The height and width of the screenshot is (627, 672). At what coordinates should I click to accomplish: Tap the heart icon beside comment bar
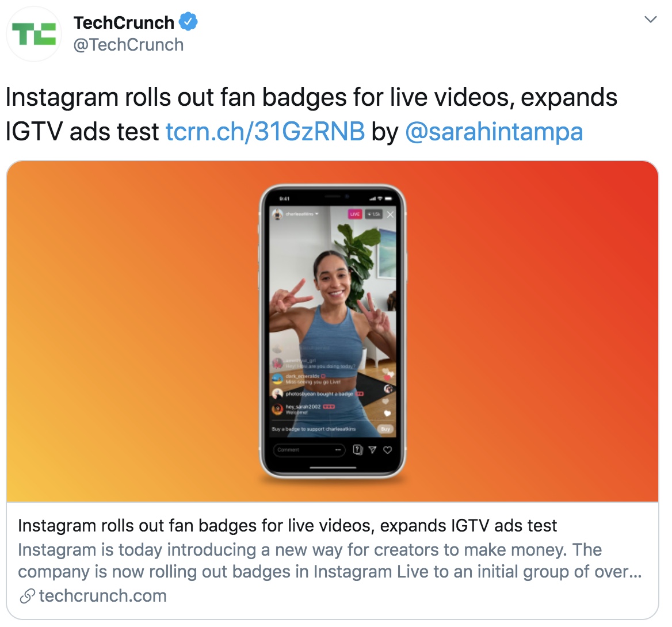tap(387, 450)
